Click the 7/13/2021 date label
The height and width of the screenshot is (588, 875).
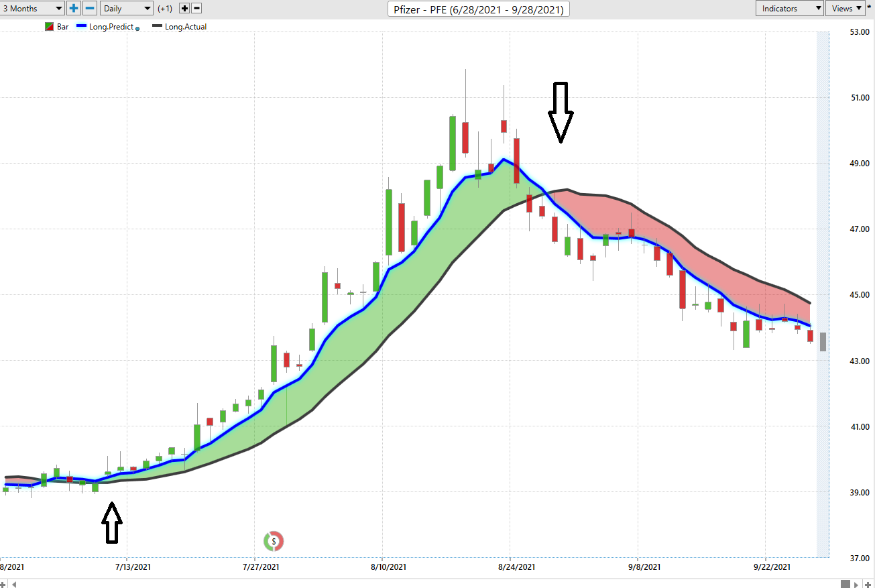133,567
